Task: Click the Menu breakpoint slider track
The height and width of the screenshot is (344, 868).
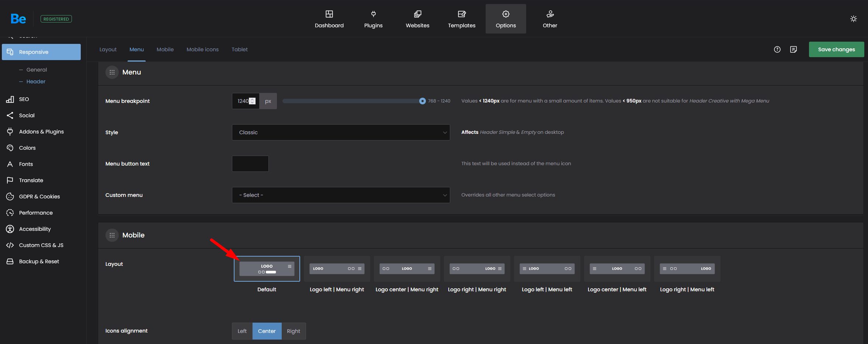Action: pos(353,101)
